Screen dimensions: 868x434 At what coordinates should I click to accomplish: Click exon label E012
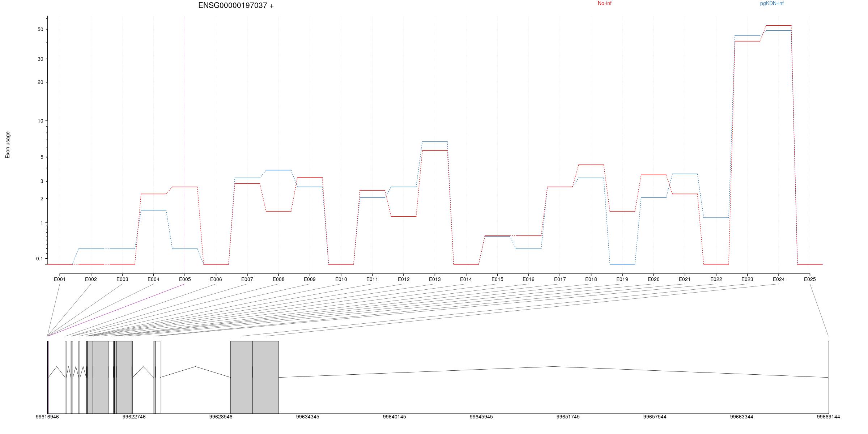pyautogui.click(x=404, y=279)
